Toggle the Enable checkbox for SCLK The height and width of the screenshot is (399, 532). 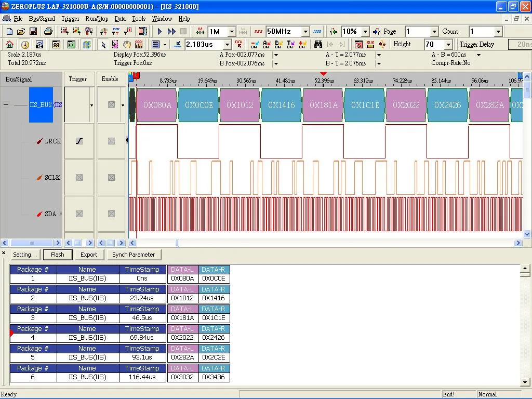click(111, 178)
